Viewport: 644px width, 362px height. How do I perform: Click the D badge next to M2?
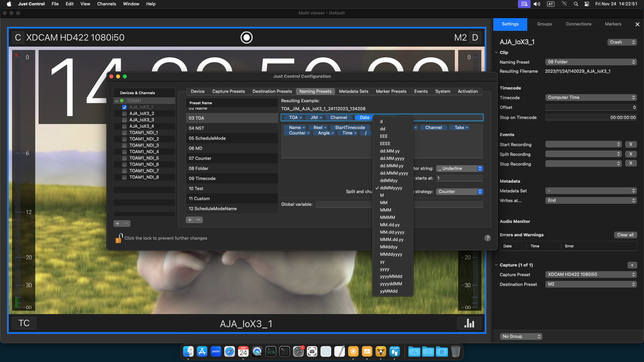[475, 38]
